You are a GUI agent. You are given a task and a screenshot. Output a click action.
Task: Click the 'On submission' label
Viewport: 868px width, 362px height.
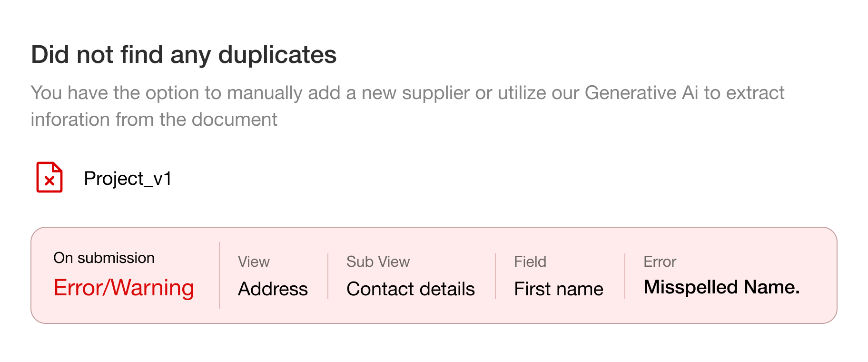pos(104,258)
